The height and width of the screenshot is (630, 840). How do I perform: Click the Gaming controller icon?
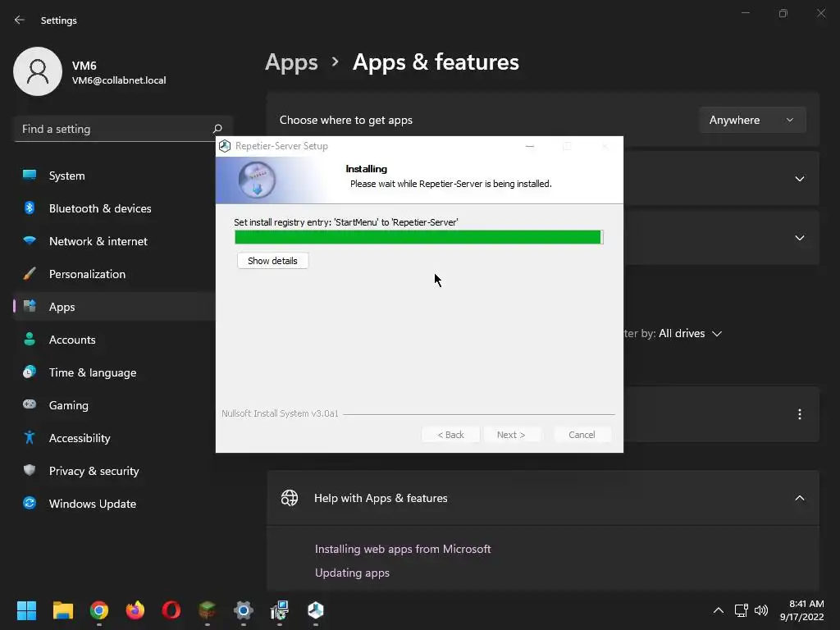click(30, 404)
